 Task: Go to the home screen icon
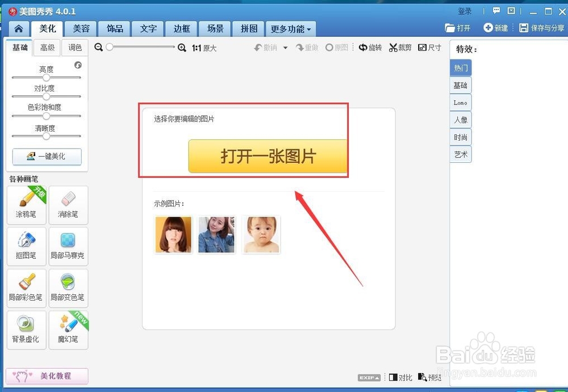pos(19,28)
